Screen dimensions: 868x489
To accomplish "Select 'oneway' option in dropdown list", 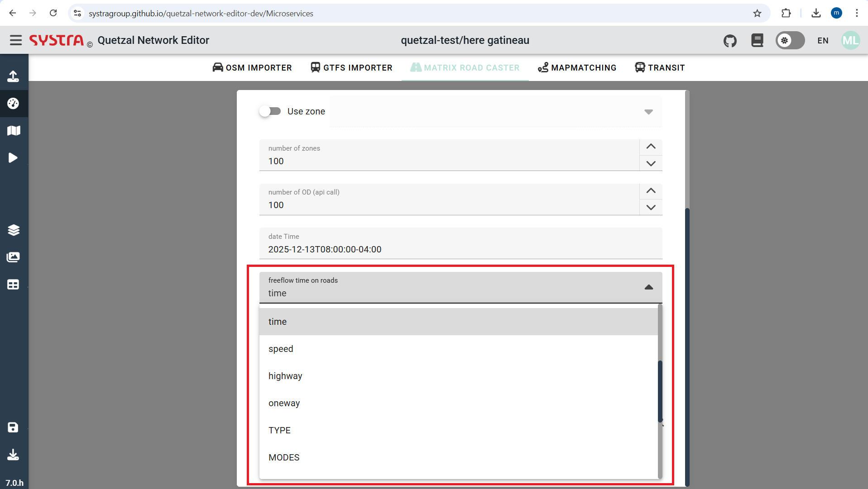I will (458, 403).
